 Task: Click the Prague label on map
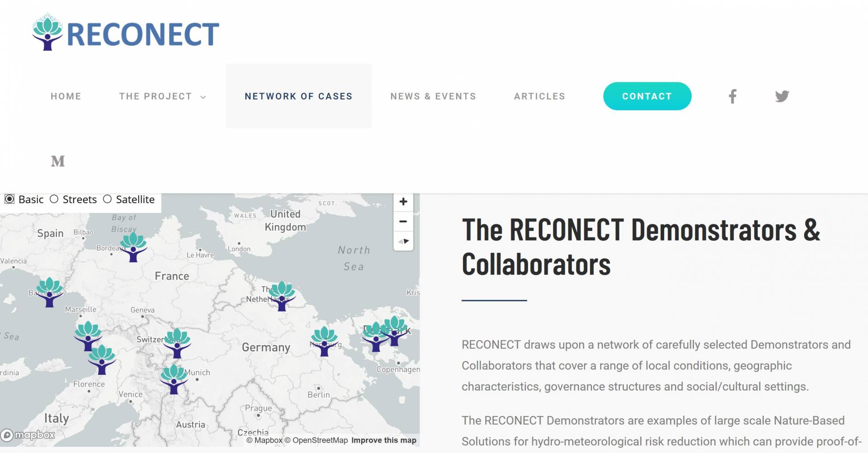click(259, 408)
